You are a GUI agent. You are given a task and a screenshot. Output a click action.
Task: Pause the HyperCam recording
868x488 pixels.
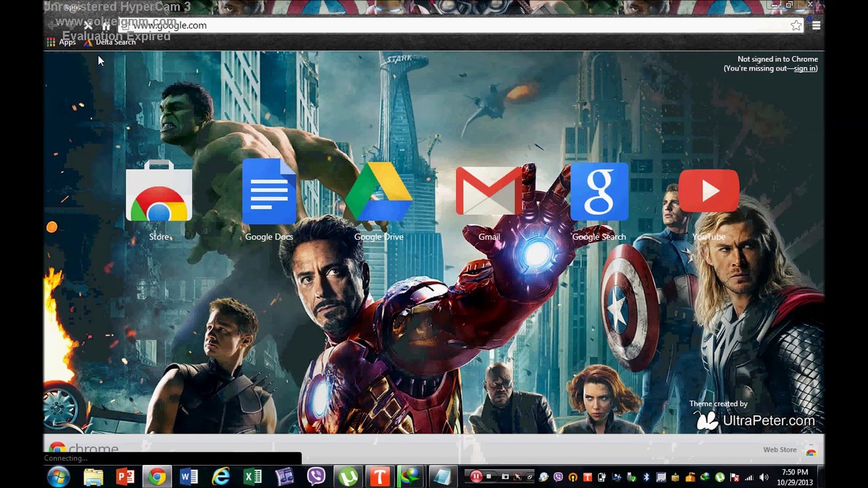[476, 476]
